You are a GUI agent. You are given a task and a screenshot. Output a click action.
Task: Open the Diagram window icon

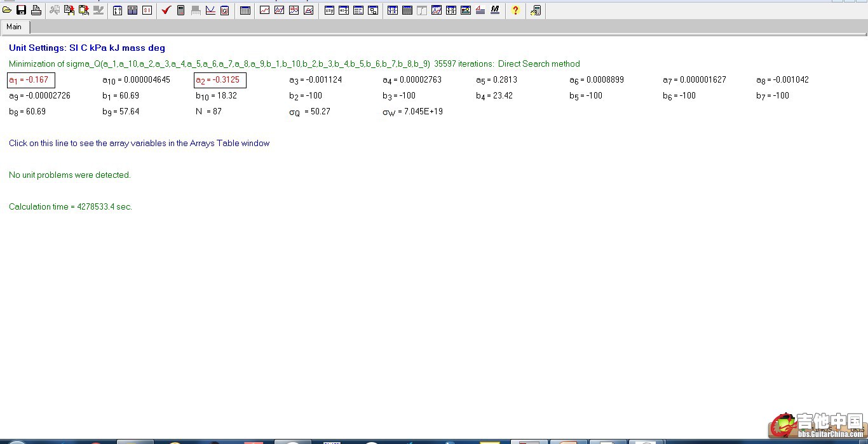click(x=373, y=10)
